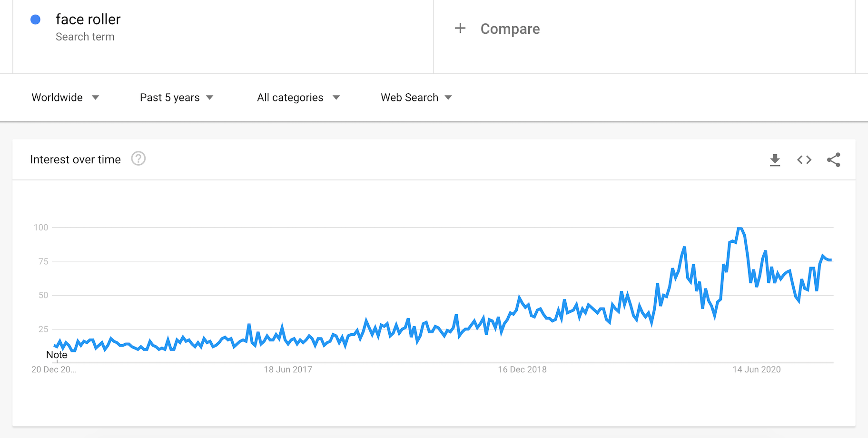868x438 pixels.
Task: Click the Interest over time heading
Action: [x=75, y=159]
